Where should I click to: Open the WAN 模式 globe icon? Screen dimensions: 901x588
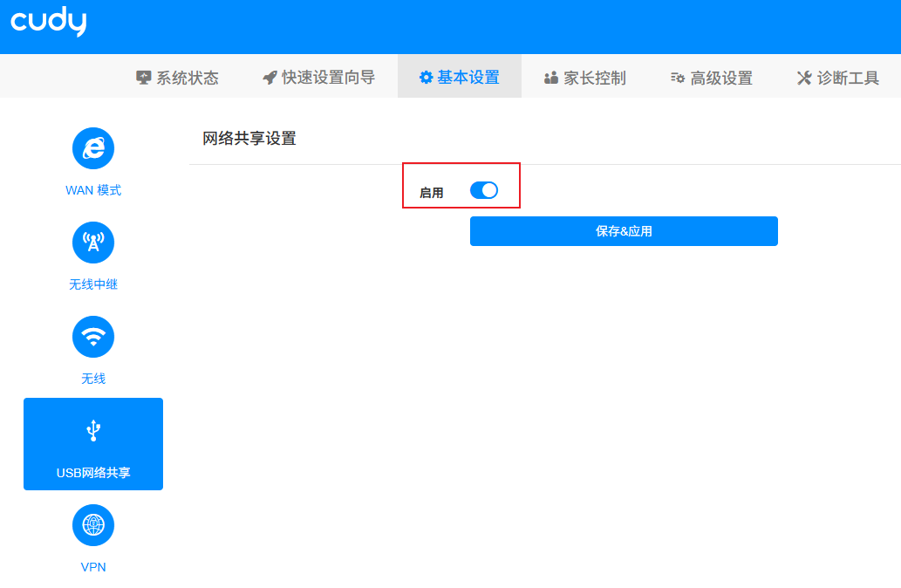click(x=93, y=148)
